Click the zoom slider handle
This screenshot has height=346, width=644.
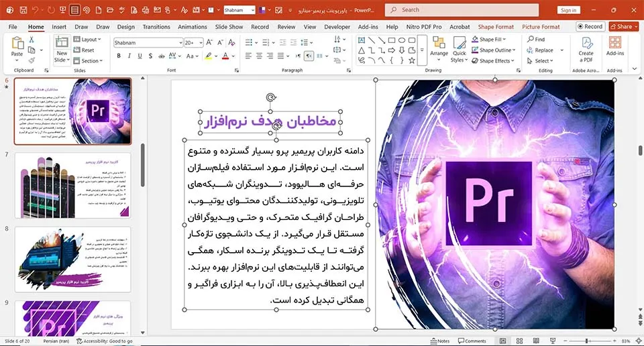[x=587, y=341]
